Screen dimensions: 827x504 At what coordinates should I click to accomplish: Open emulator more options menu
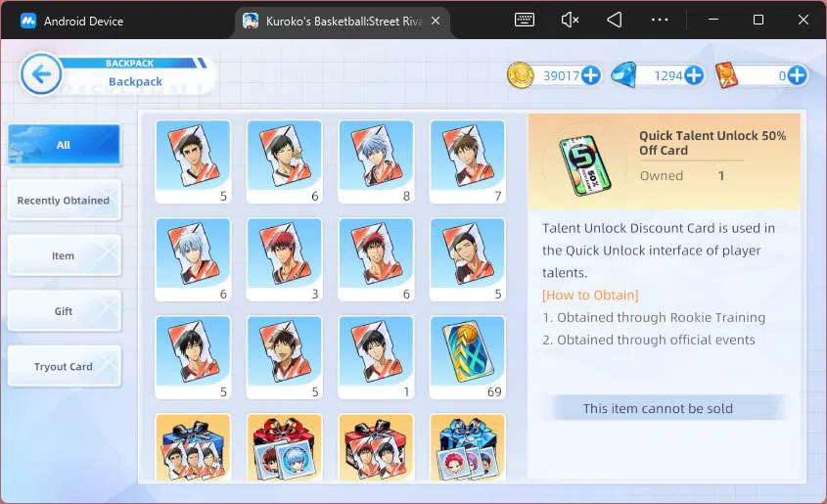pyautogui.click(x=660, y=20)
